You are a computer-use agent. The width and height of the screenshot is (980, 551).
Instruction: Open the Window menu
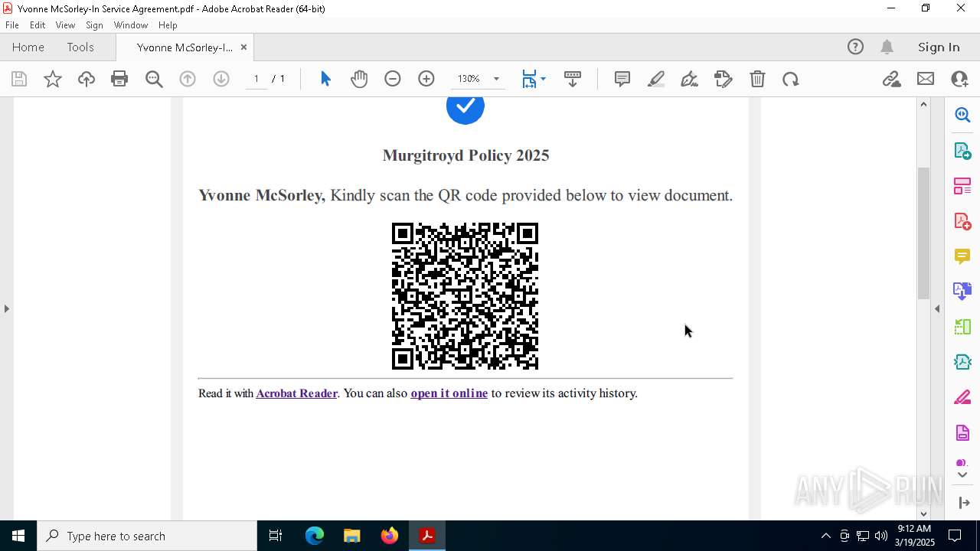[131, 25]
